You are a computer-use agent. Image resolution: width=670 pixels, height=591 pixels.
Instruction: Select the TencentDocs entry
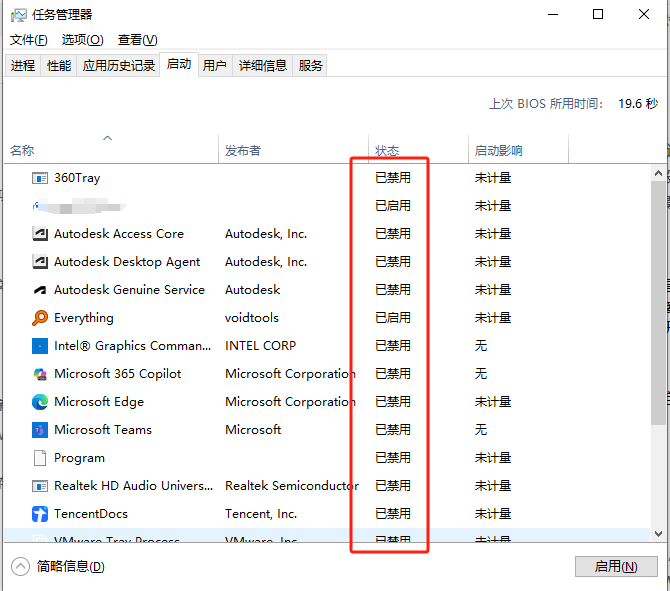[91, 514]
